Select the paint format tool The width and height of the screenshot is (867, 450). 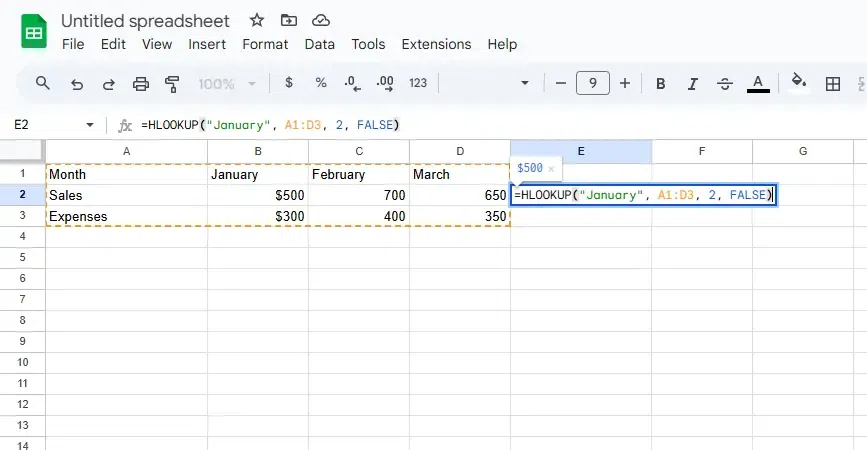tap(172, 84)
